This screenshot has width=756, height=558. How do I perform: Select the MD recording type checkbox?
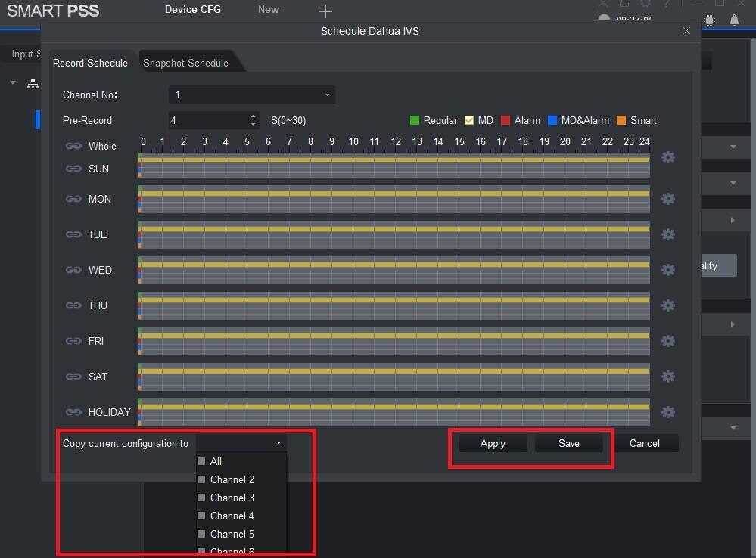469,120
